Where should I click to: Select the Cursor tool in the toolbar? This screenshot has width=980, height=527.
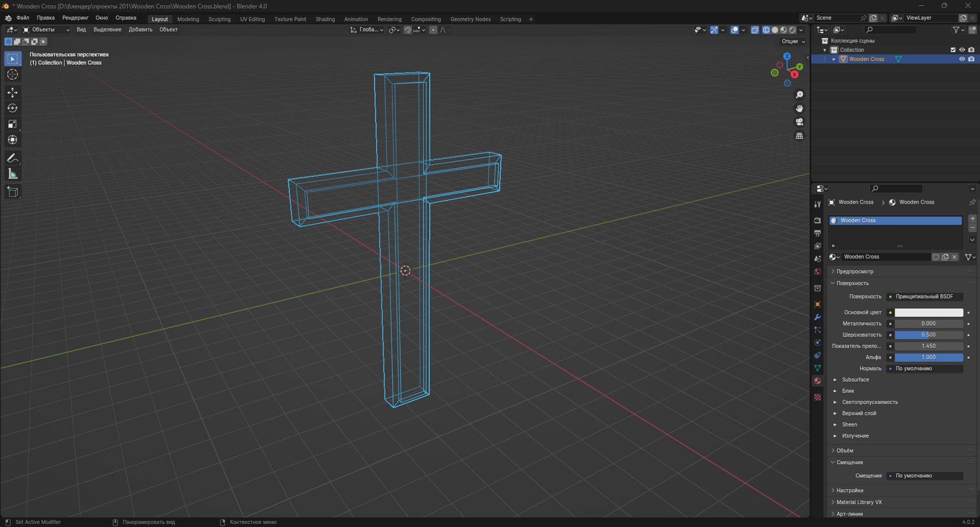pos(13,74)
